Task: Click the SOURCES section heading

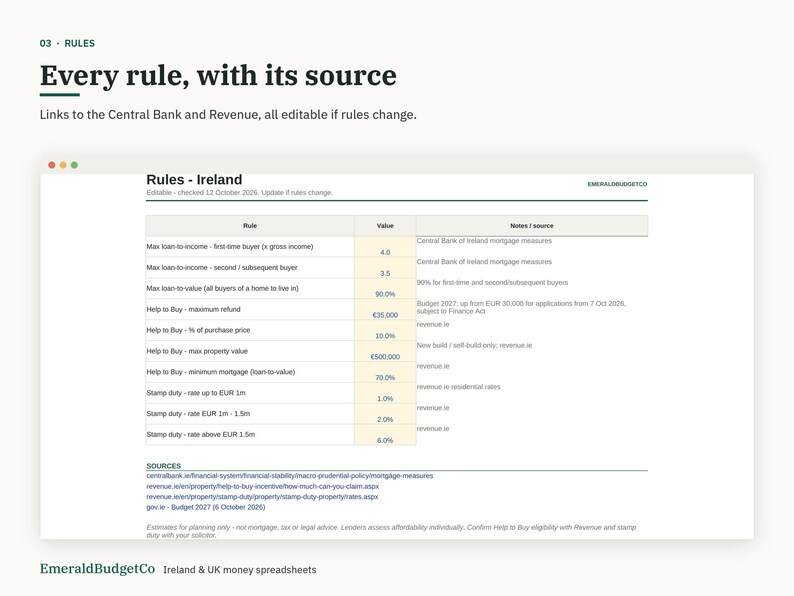Action: tap(164, 466)
